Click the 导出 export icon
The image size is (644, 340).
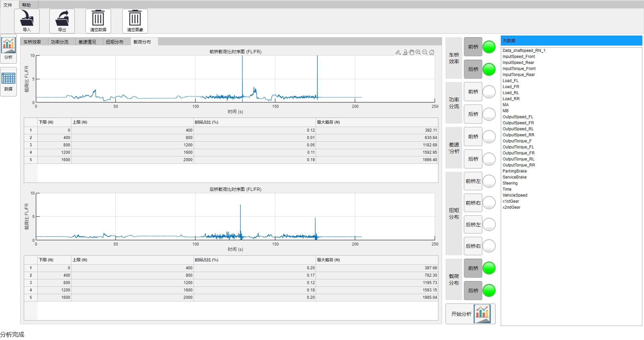[x=62, y=21]
